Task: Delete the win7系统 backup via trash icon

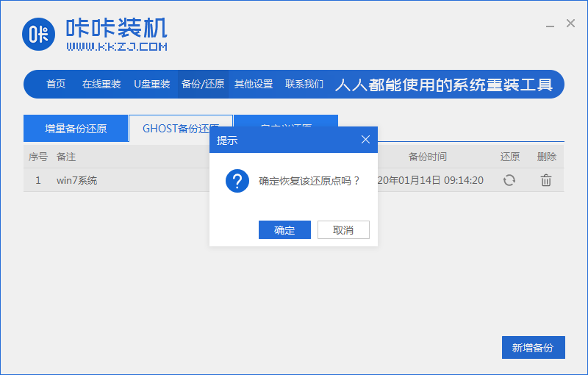Action: [x=545, y=180]
